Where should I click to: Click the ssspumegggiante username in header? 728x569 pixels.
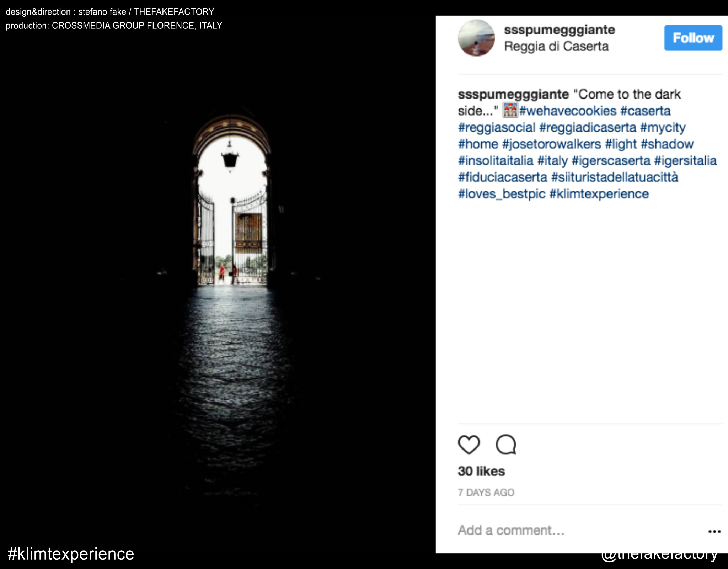coord(560,30)
